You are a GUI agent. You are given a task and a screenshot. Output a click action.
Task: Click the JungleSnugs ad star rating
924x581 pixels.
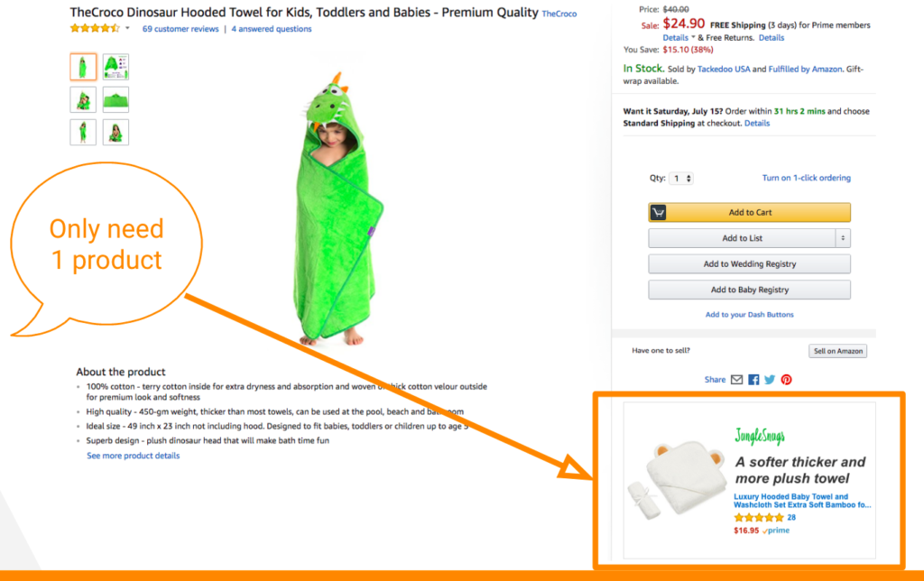pyautogui.click(x=758, y=518)
